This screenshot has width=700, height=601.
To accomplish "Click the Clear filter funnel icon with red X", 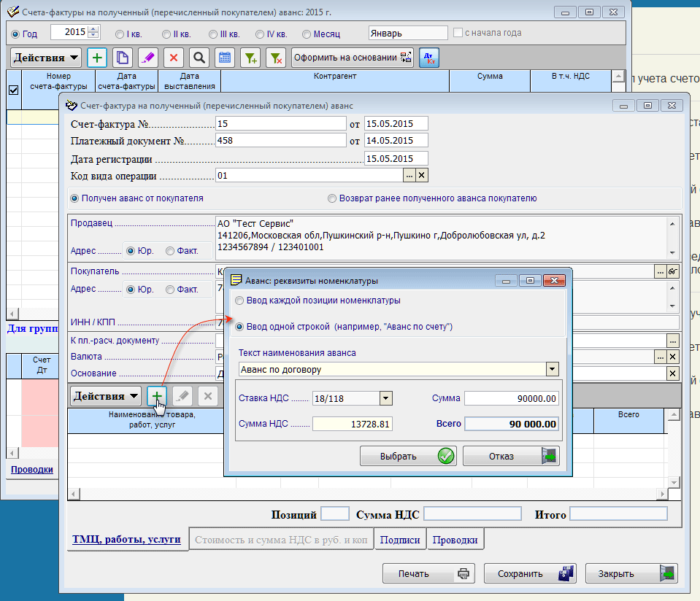I will pyautogui.click(x=276, y=58).
